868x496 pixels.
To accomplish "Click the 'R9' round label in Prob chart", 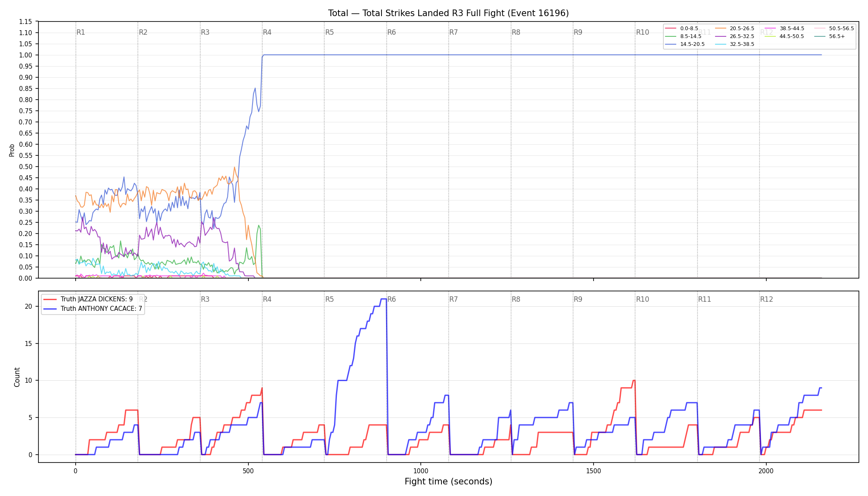I will click(578, 32).
